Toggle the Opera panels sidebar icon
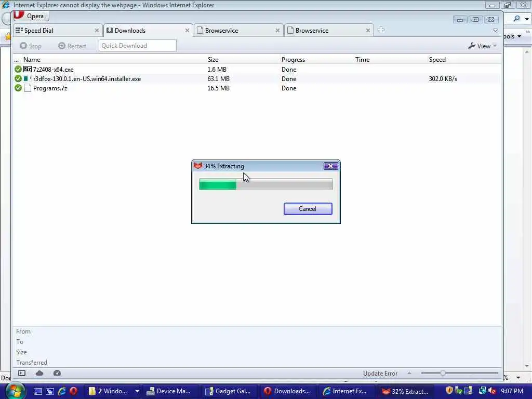The height and width of the screenshot is (399, 532). (x=22, y=373)
